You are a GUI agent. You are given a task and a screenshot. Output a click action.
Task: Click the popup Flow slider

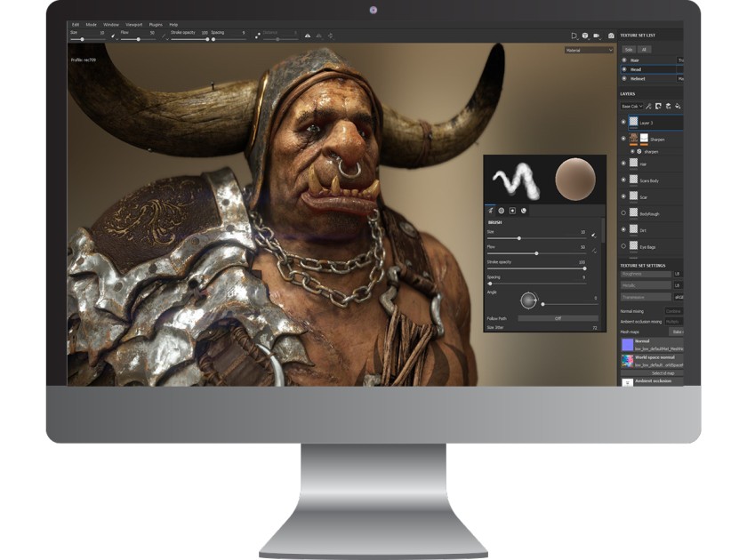tap(536, 253)
